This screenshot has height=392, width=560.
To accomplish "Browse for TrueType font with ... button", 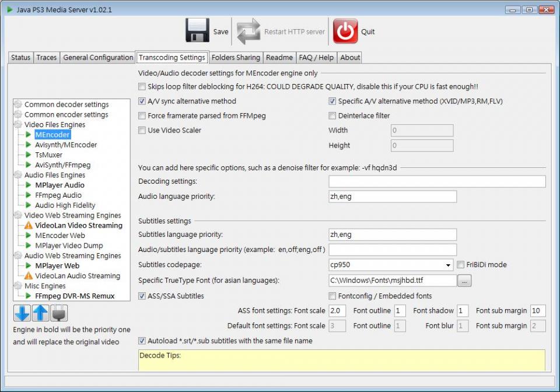I will (x=464, y=281).
